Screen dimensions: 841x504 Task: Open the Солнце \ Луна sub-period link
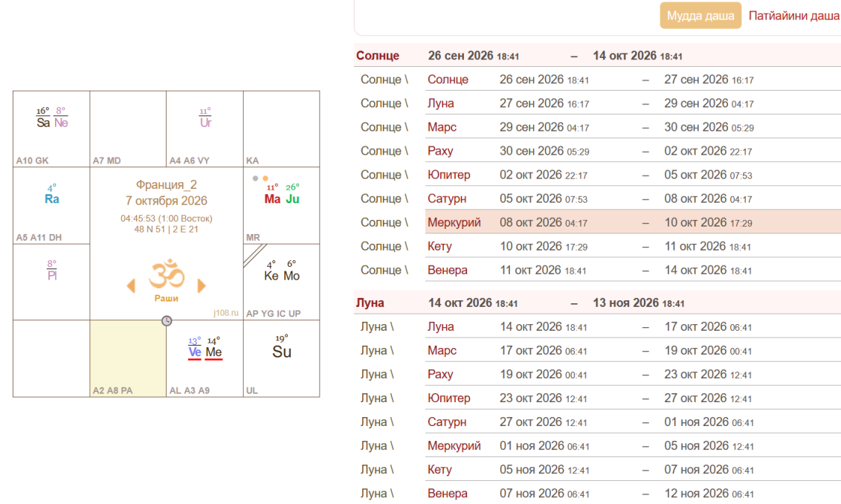pyautogui.click(x=441, y=103)
